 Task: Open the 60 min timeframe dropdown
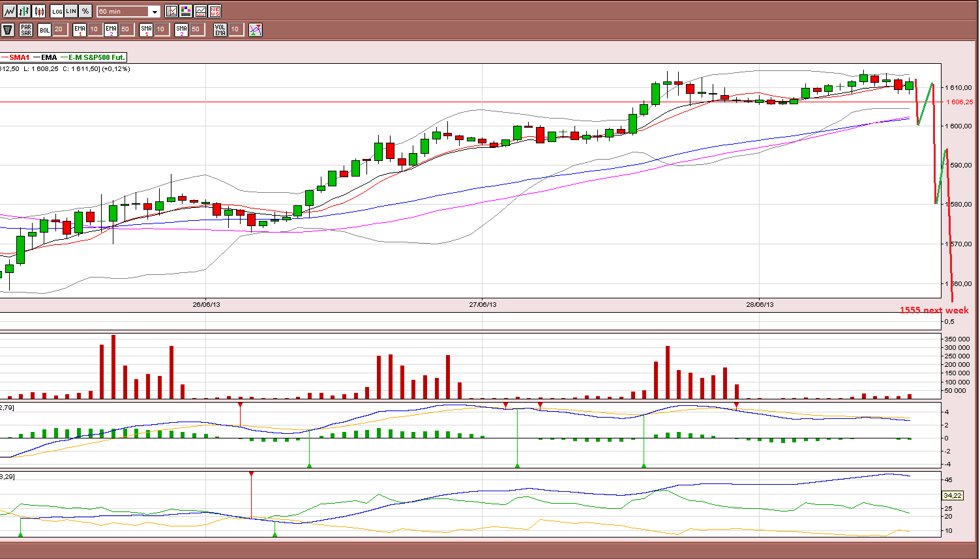pyautogui.click(x=128, y=12)
